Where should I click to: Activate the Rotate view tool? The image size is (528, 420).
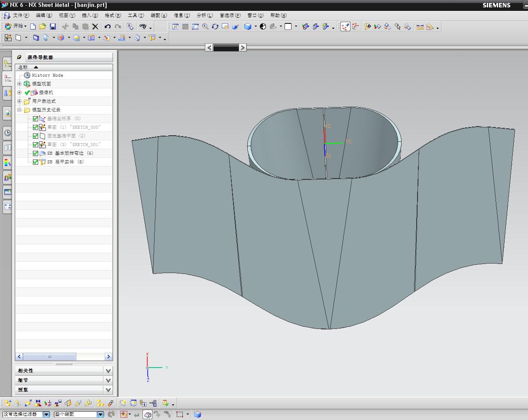(x=215, y=26)
